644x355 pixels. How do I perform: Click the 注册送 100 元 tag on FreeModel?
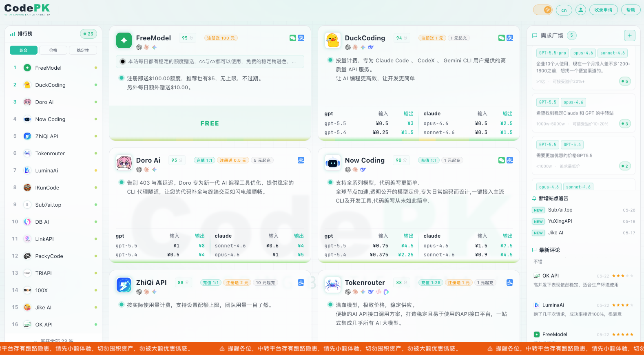click(221, 38)
